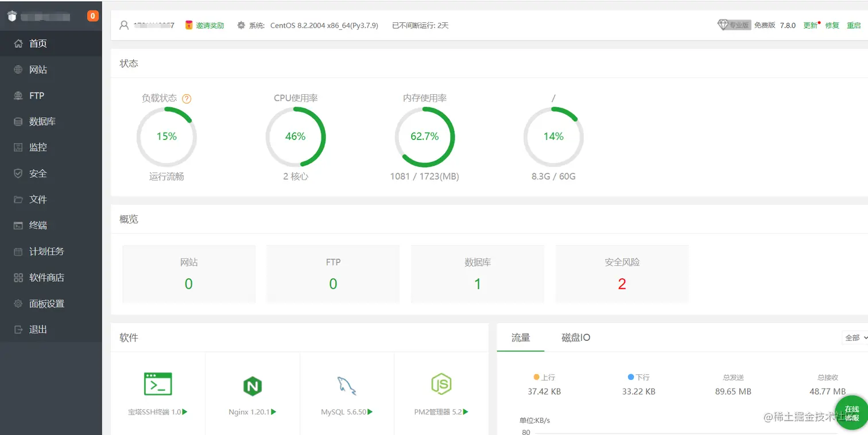Click the user account avatar icon
This screenshot has width=868, height=435.
tap(124, 25)
